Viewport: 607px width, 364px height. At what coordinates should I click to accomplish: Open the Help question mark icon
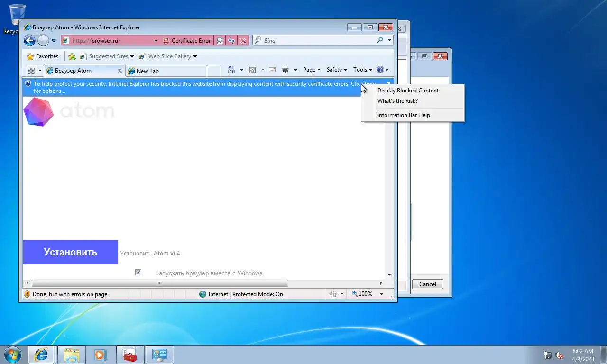(x=380, y=70)
